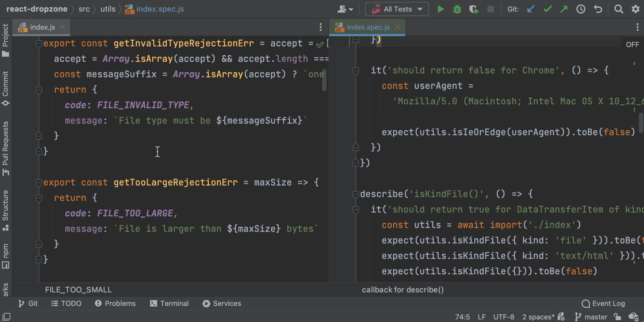Screen dimensions: 644x322
Task: Switch to the index.js editor tab
Action: [42, 27]
